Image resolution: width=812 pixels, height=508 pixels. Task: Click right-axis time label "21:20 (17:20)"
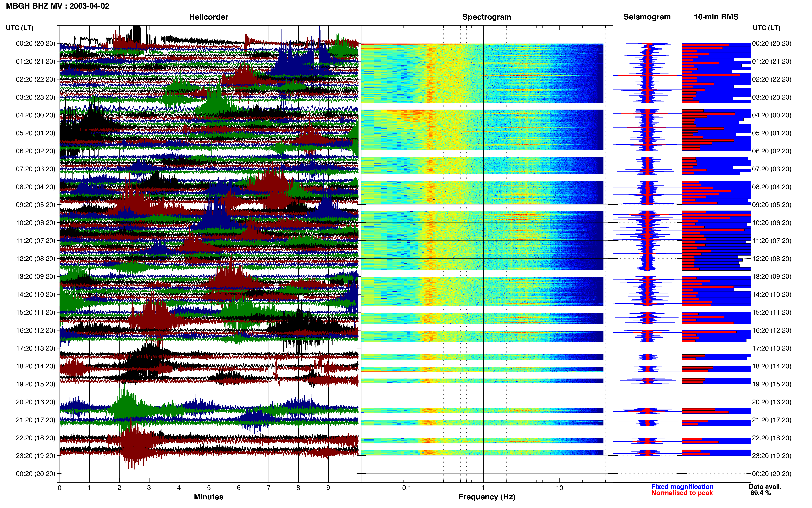point(772,420)
